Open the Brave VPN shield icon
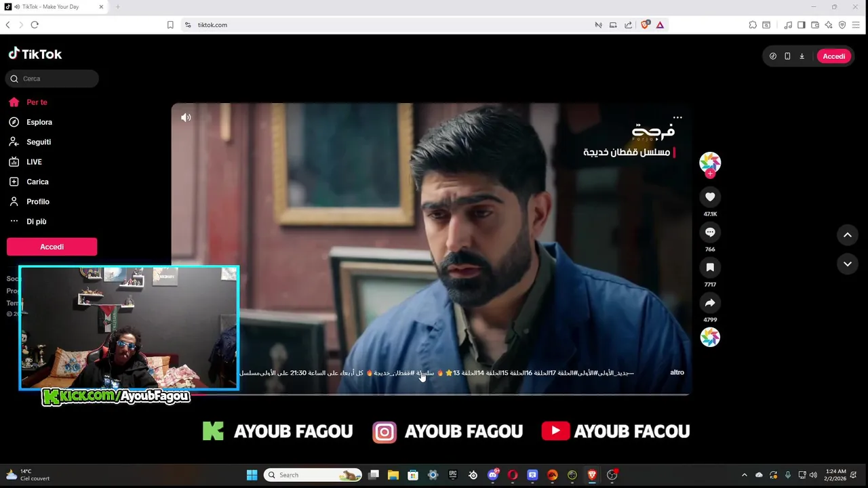The image size is (868, 488). pos(842,24)
